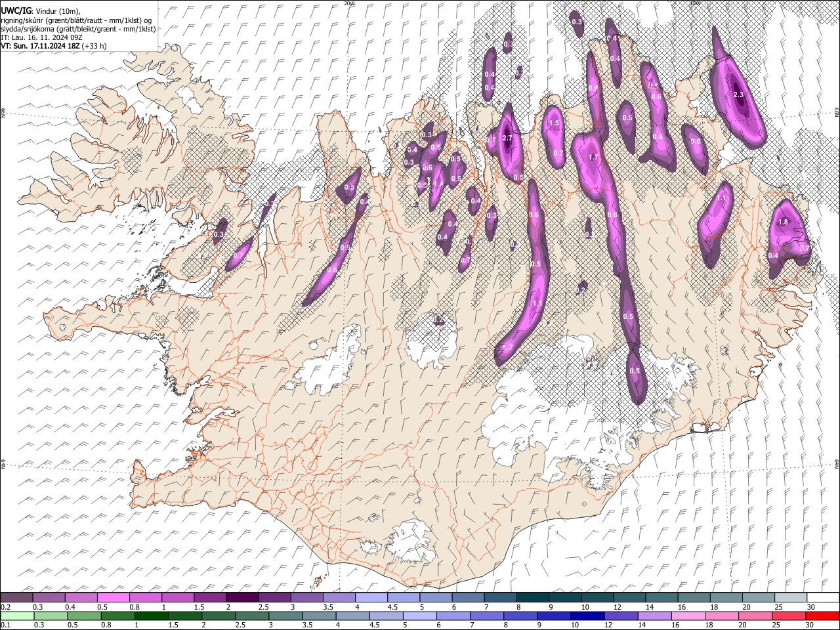Click the "0.2" label on the purple scale
840x630 pixels.
point(5,606)
